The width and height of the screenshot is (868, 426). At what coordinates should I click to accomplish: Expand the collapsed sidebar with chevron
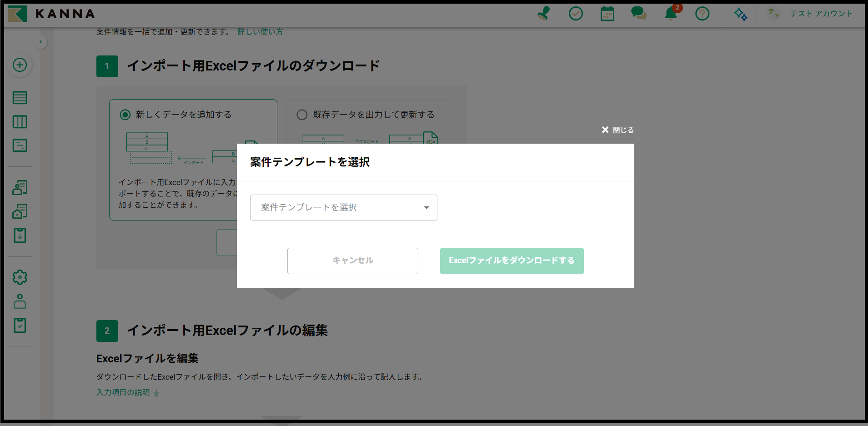pos(41,41)
